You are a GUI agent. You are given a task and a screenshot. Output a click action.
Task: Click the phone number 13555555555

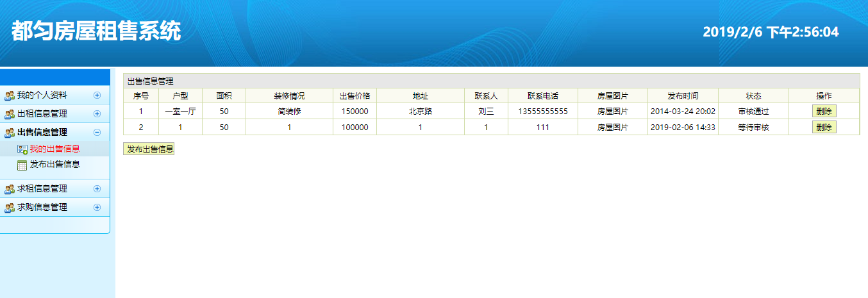point(543,112)
